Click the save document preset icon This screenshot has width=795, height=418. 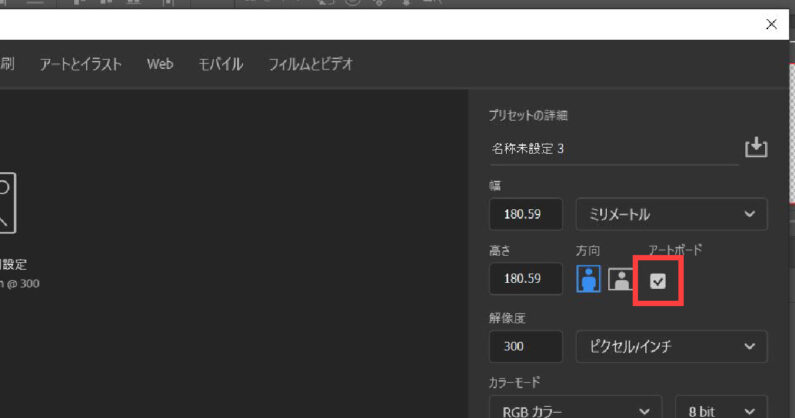(x=756, y=148)
